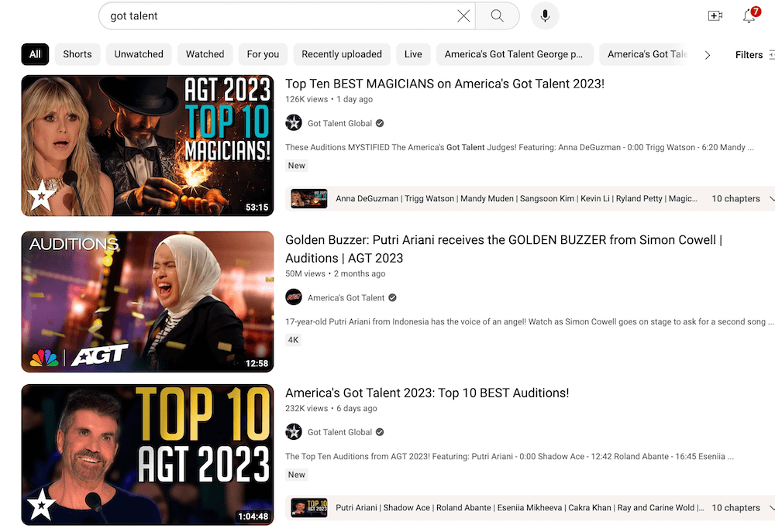Open Got Talent Global avatar on Top 10 Auditions video
The width and height of the screenshot is (775, 532).
click(x=294, y=431)
